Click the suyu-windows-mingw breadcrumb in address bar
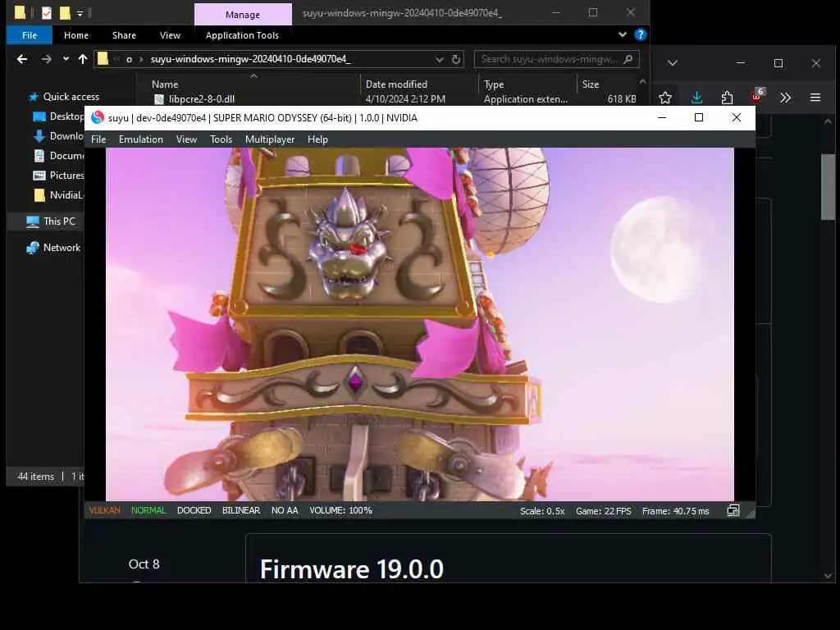This screenshot has height=630, width=840. point(250,59)
